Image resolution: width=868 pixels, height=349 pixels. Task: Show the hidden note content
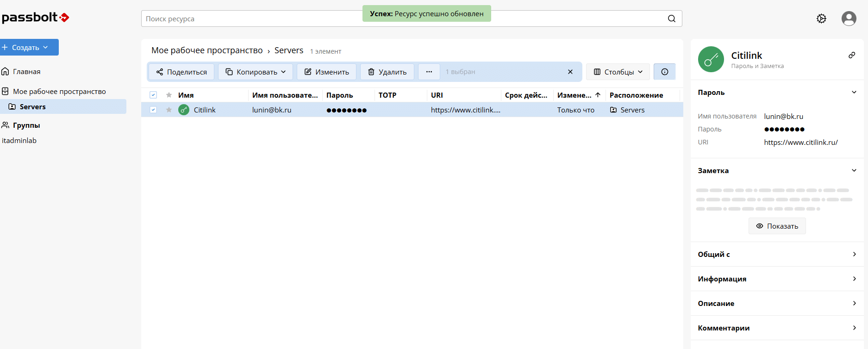click(777, 226)
